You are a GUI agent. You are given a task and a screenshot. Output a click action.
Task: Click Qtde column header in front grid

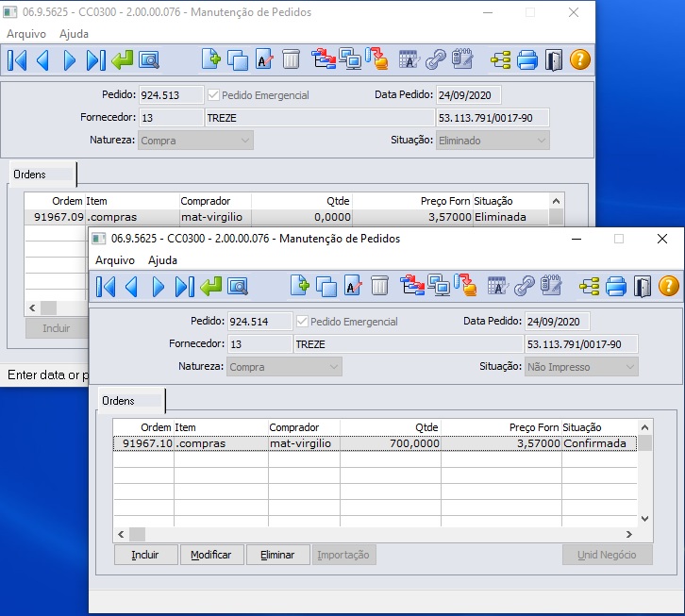point(390,427)
